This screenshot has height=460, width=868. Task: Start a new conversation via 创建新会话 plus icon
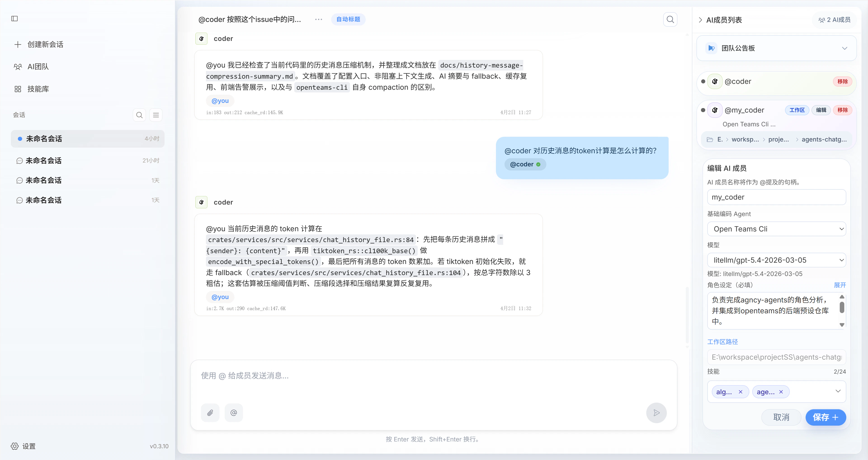pos(18,44)
